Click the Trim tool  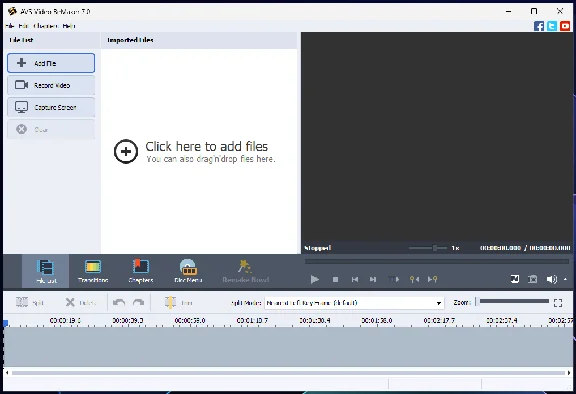tap(178, 303)
